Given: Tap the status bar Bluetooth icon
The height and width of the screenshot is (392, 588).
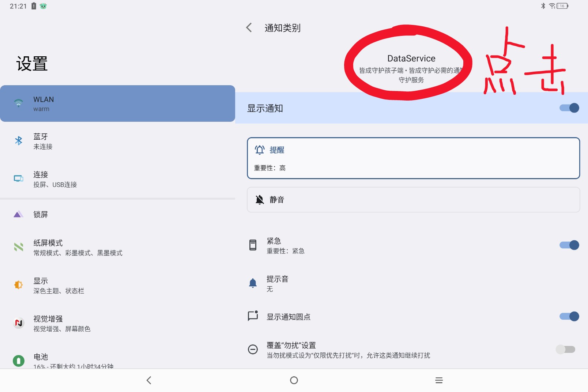Looking at the screenshot, I should pos(543,6).
